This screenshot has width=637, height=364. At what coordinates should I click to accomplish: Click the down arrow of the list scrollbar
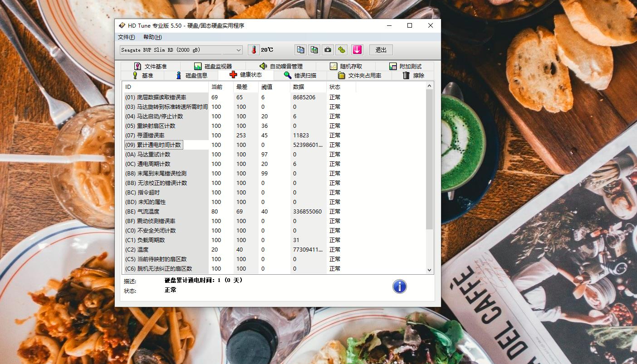pos(429,270)
